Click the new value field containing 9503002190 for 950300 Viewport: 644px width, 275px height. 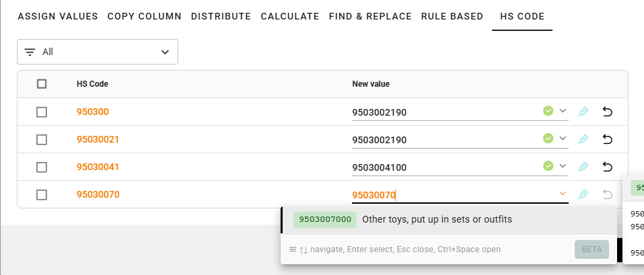pyautogui.click(x=444, y=112)
